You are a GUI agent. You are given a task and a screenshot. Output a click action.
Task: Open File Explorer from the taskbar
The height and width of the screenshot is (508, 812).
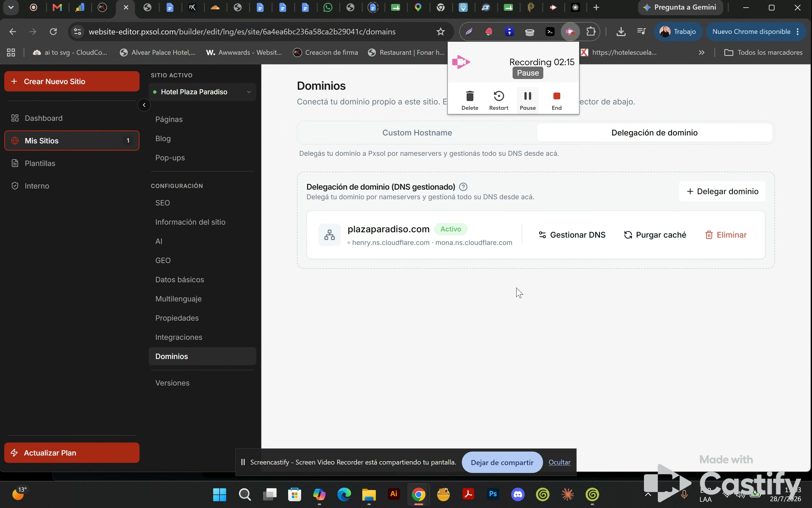click(369, 494)
